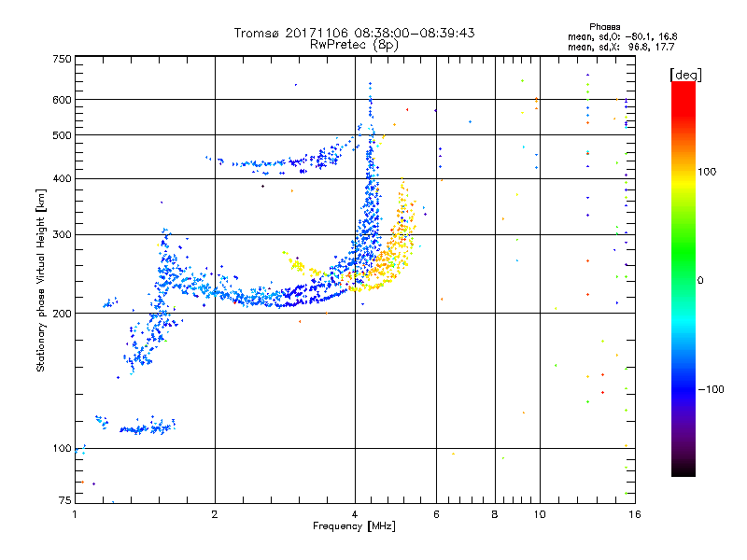Click the y-axis label '300'
Image resolution: width=747 pixels, height=560 pixels.
(62, 234)
